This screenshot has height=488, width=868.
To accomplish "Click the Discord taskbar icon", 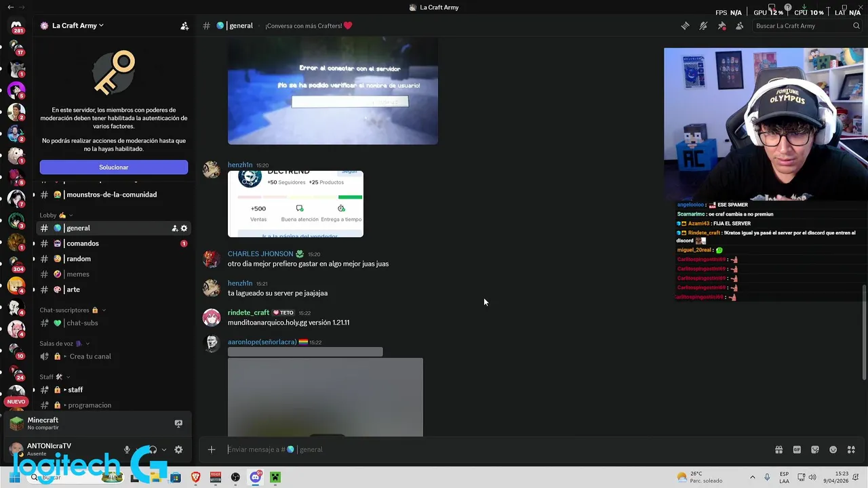I will [x=256, y=477].
